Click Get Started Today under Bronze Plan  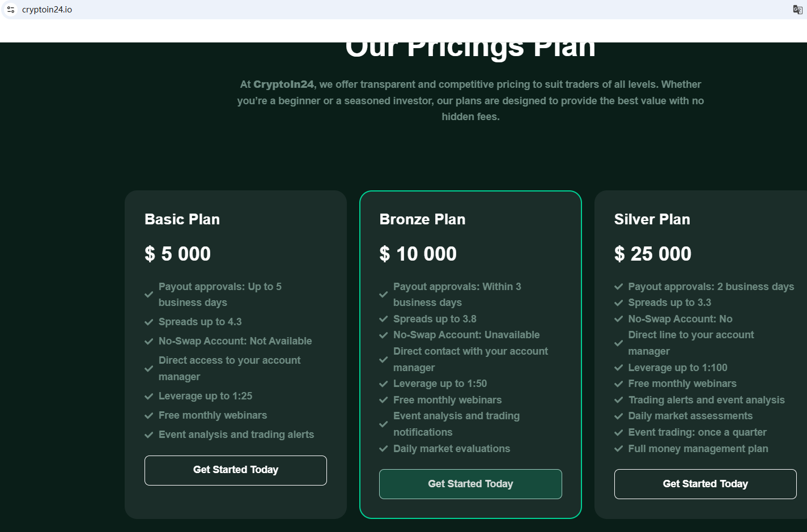click(470, 484)
